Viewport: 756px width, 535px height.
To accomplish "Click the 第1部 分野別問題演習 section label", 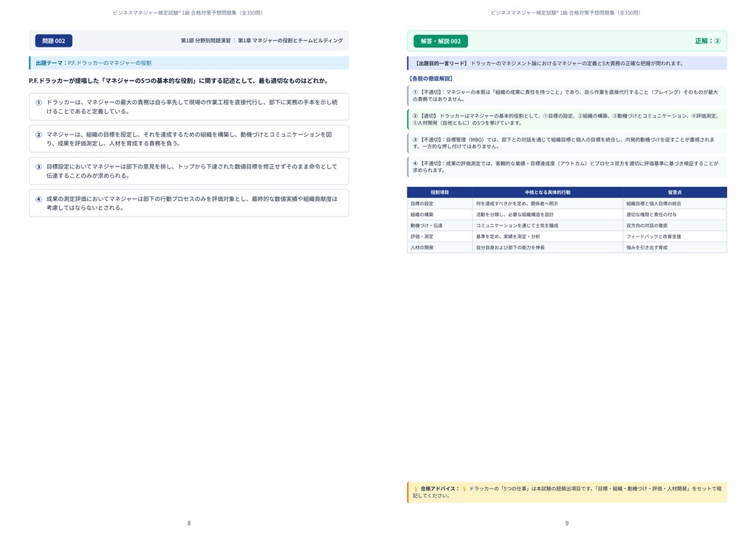I will point(206,41).
